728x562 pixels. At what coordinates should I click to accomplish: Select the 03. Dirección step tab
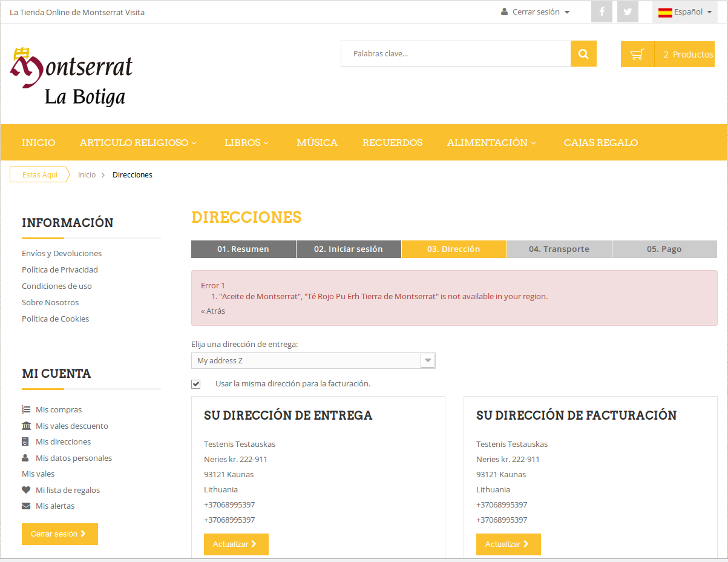(454, 249)
